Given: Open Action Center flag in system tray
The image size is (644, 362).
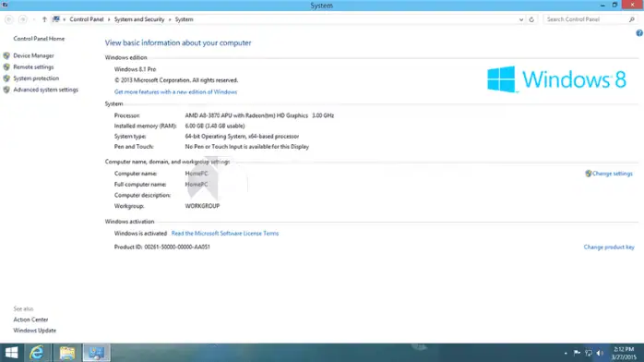Looking at the screenshot, I should tap(577, 353).
